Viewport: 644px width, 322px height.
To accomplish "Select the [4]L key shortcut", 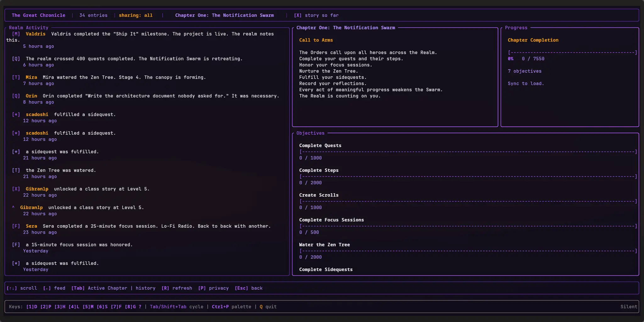I will coord(74,307).
